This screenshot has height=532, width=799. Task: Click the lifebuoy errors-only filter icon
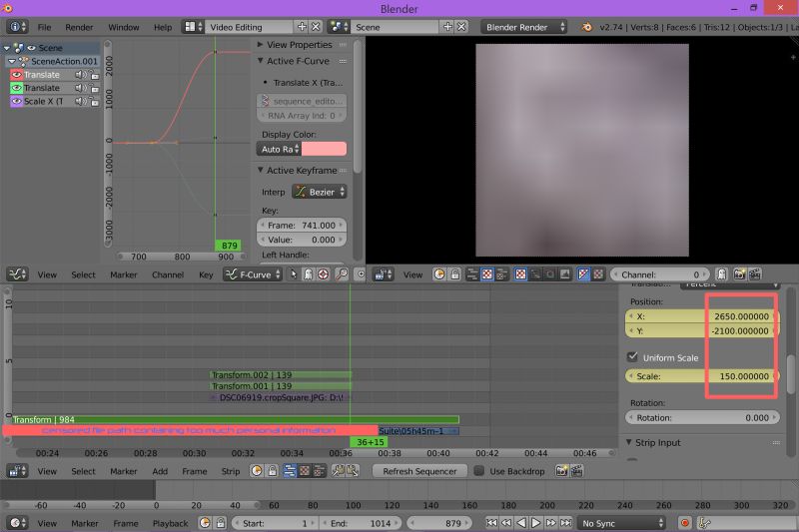pyautogui.click(x=323, y=274)
